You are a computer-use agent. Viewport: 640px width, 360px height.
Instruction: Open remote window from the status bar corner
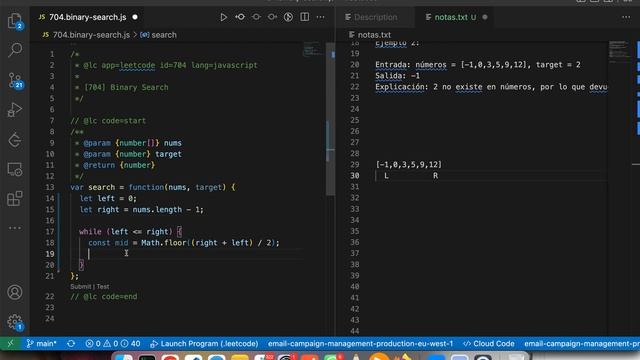coord(10,344)
